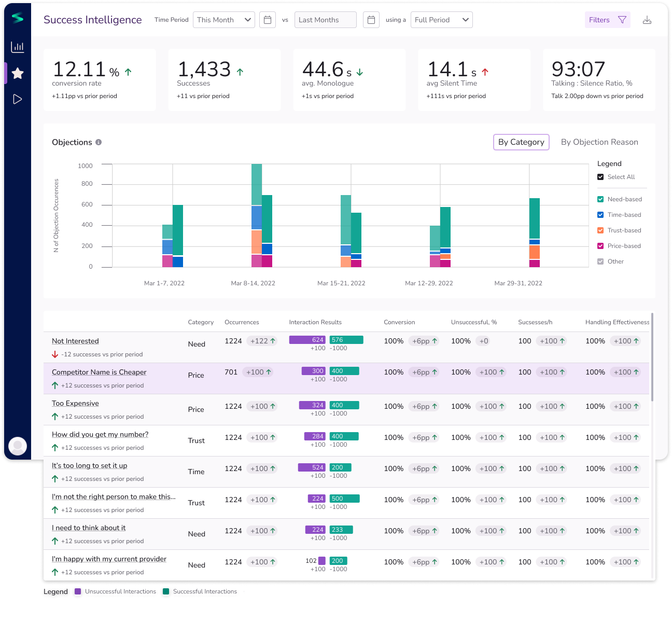
Task: Open I'm happy with my current provider link
Action: pyautogui.click(x=109, y=559)
